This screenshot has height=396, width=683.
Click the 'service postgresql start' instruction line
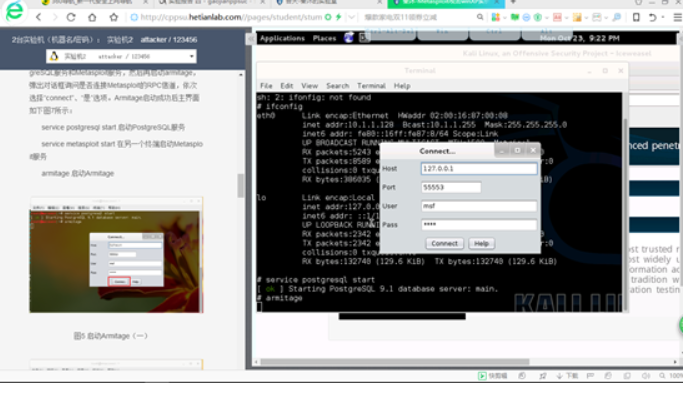pos(113,127)
